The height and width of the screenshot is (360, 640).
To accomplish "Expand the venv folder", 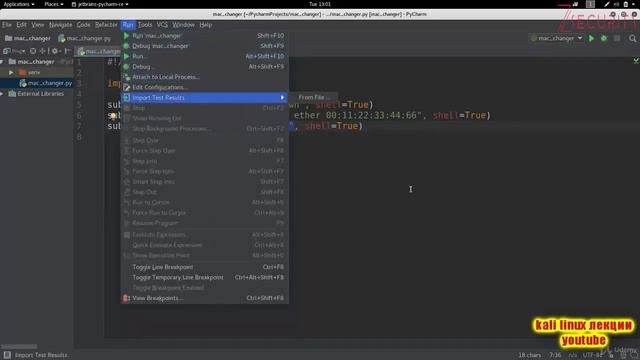I will click(11, 72).
